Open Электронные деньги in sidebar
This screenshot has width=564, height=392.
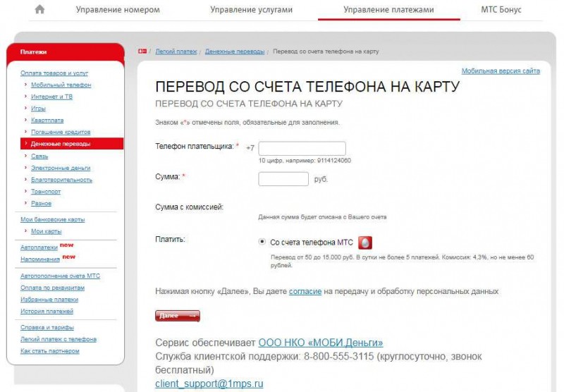click(x=61, y=168)
